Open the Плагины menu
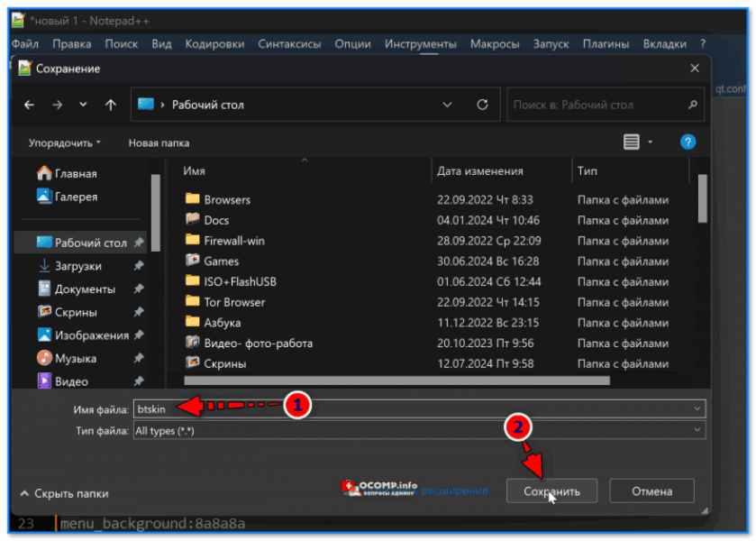756x541 pixels. (x=605, y=43)
